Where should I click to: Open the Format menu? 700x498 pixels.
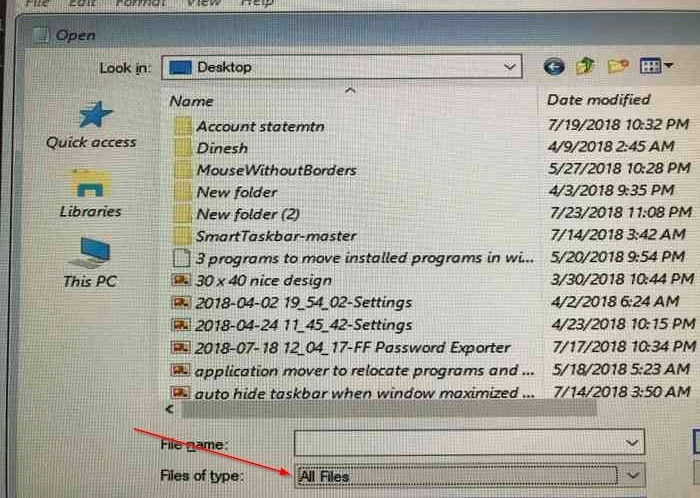tap(140, 3)
